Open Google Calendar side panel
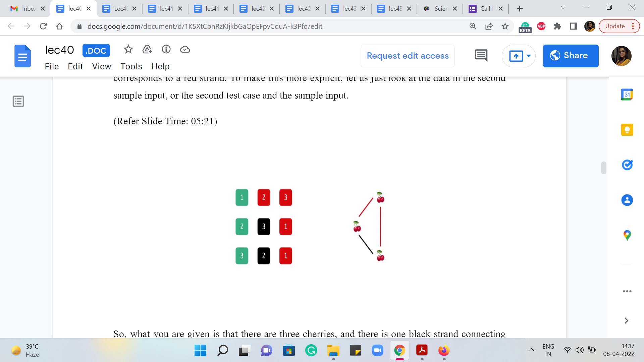This screenshot has width=644, height=362. (627, 95)
